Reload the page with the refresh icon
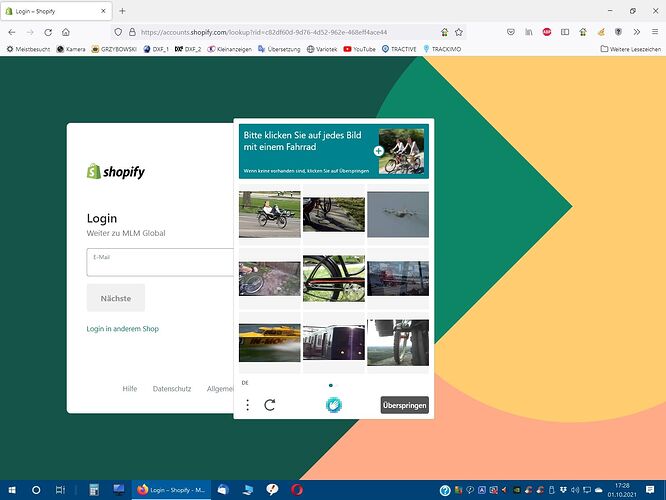 pyautogui.click(x=48, y=32)
